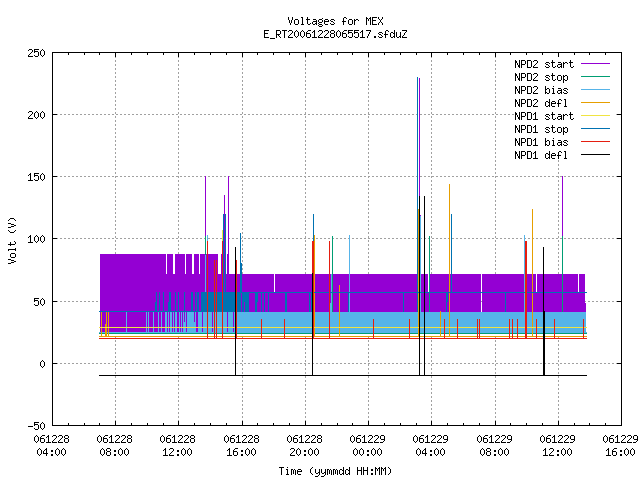Click the 'Volt (V)' y-axis label
Image resolution: width=640 pixels, height=480 pixels.
pyautogui.click(x=12, y=240)
